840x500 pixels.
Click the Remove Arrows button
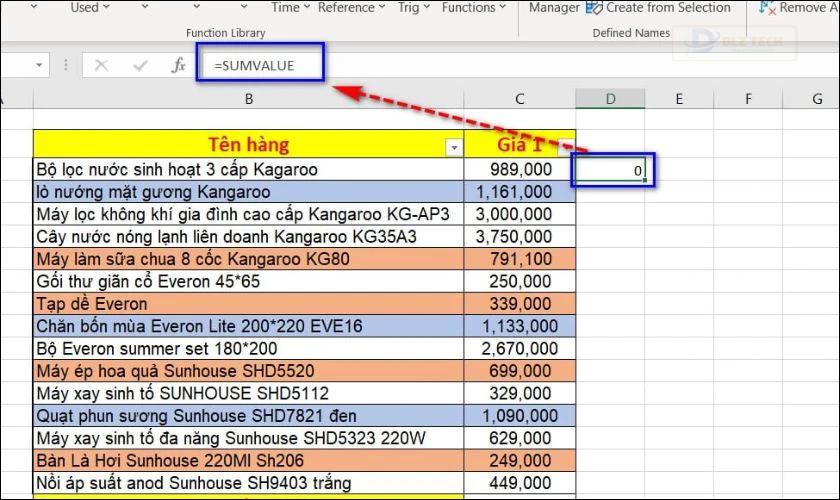coord(799,7)
